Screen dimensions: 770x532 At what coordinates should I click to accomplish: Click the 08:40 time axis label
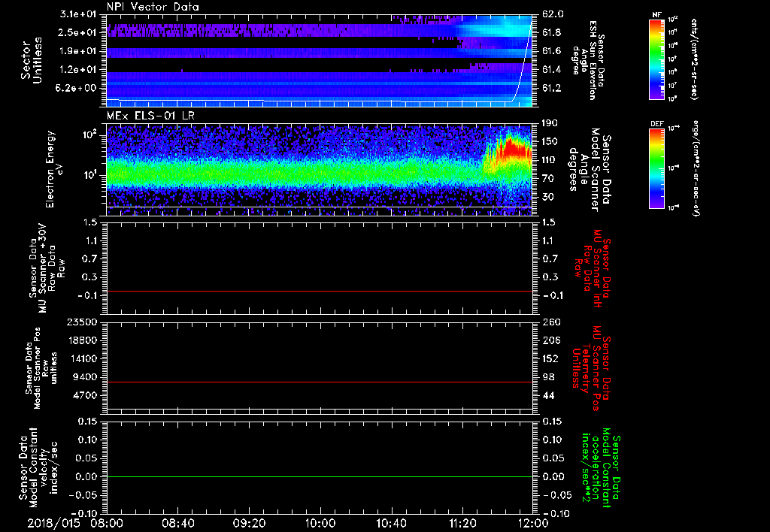178,521
